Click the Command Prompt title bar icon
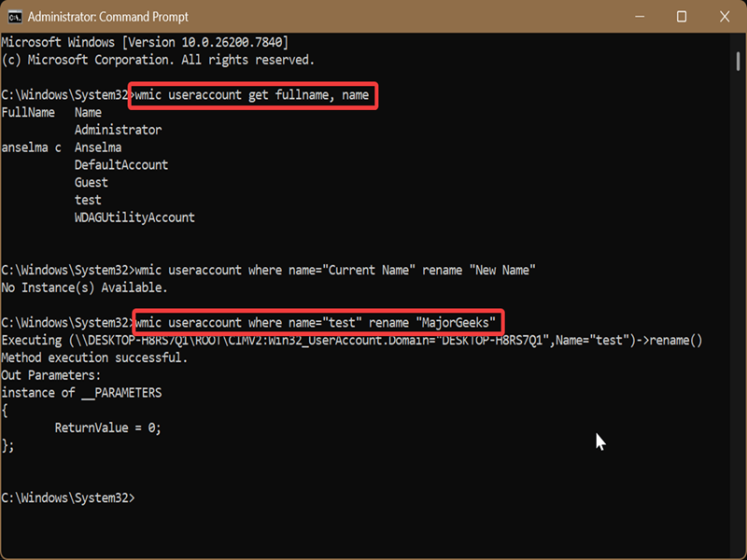 coord(15,17)
